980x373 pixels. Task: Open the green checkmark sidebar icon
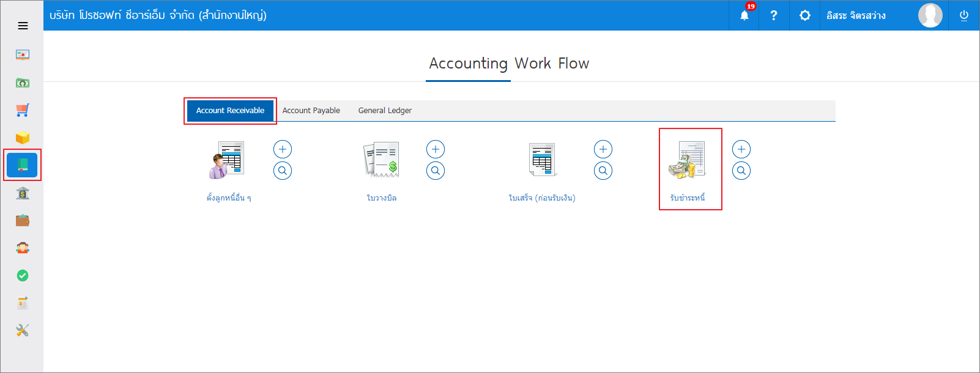click(23, 276)
